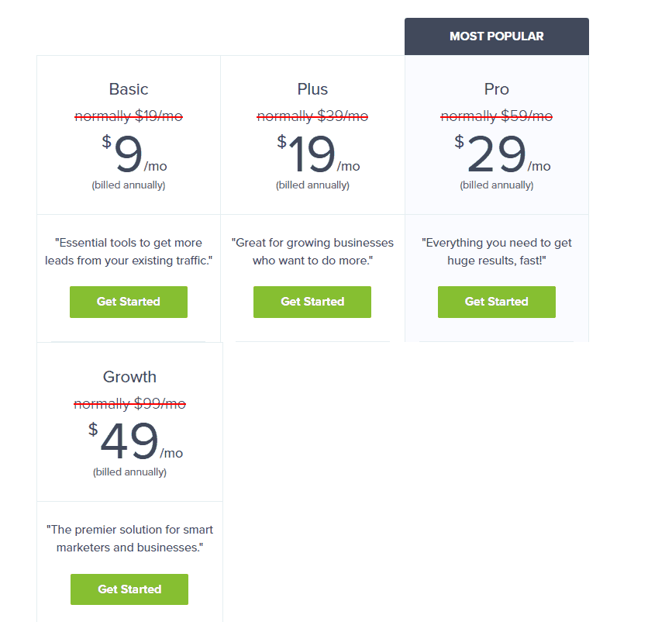The height and width of the screenshot is (622, 672).
Task: Click Get Started under Basic plan
Action: (x=129, y=302)
